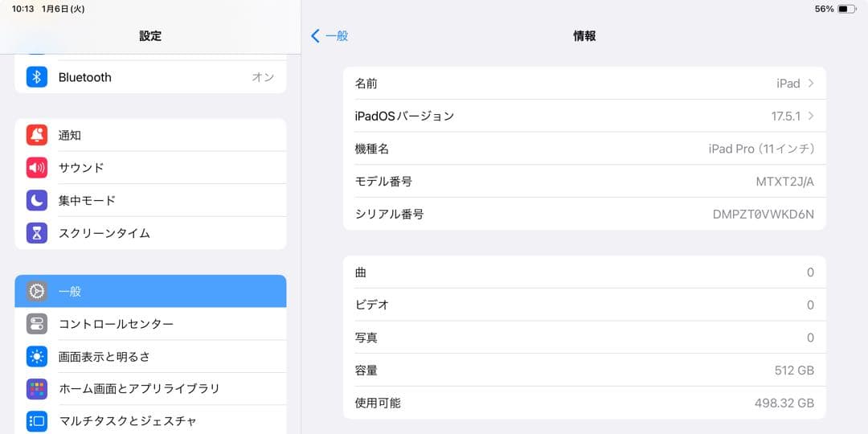Viewport: 868px width, 434px height.
Task: Open the マルチタスクとジェスチャ row
Action: pyautogui.click(x=150, y=421)
